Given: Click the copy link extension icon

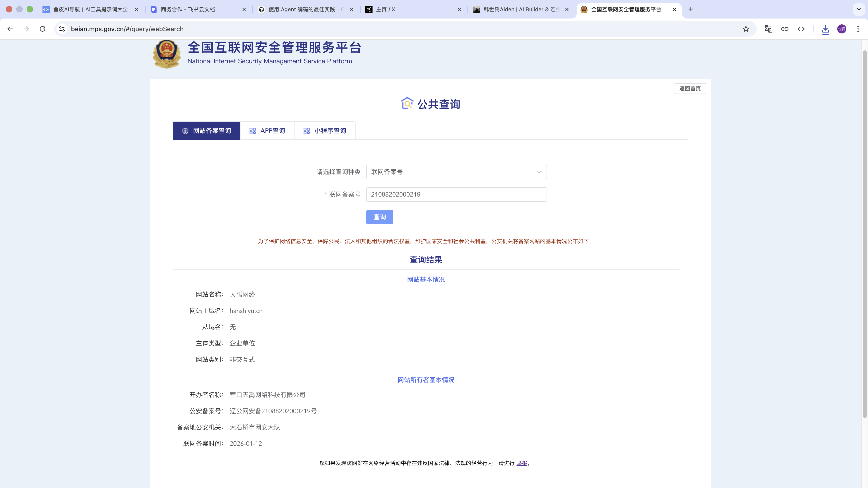Looking at the screenshot, I should [784, 29].
